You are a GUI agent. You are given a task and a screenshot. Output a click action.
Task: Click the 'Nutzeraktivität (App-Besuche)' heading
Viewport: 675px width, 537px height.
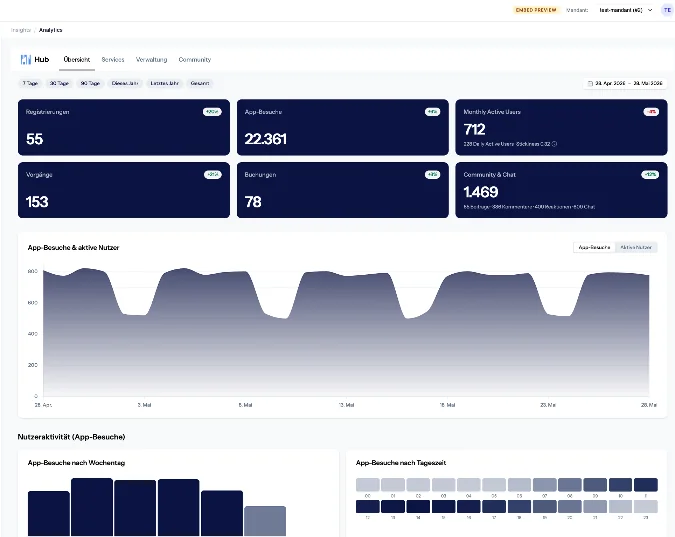pyautogui.click(x=71, y=437)
